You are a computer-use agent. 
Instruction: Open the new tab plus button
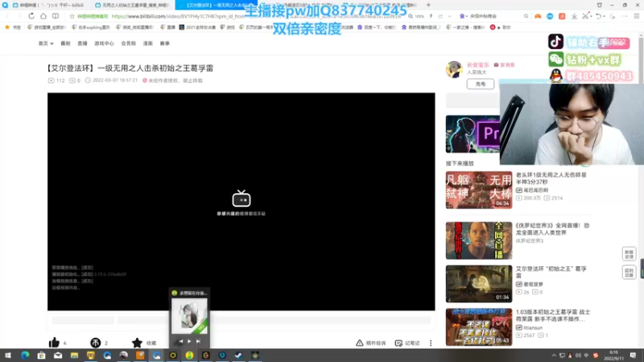[x=428, y=5]
